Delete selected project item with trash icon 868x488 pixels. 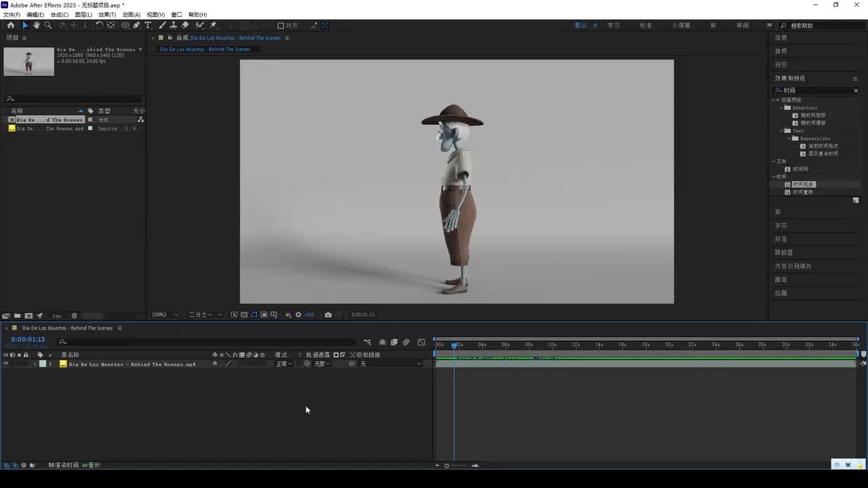(75, 316)
